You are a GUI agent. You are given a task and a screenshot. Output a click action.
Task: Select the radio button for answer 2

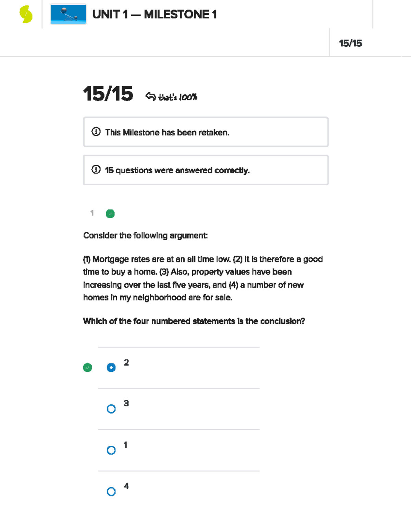(x=111, y=368)
